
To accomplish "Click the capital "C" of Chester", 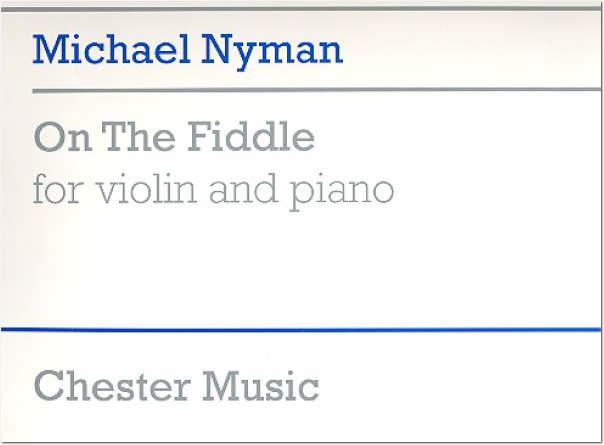I will pyautogui.click(x=49, y=386).
